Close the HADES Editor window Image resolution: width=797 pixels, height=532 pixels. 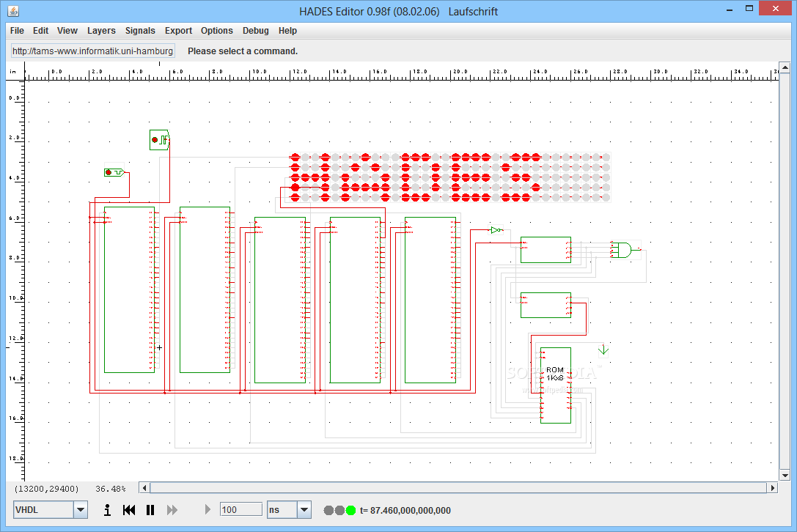[775, 9]
